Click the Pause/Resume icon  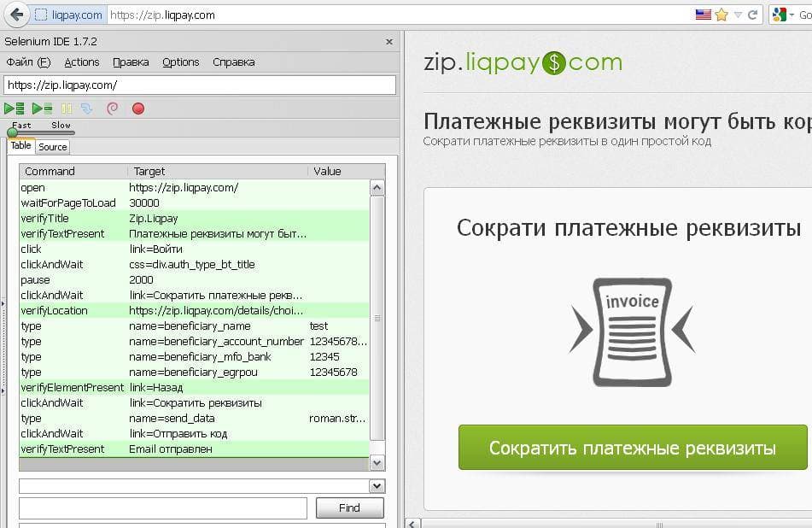click(67, 109)
